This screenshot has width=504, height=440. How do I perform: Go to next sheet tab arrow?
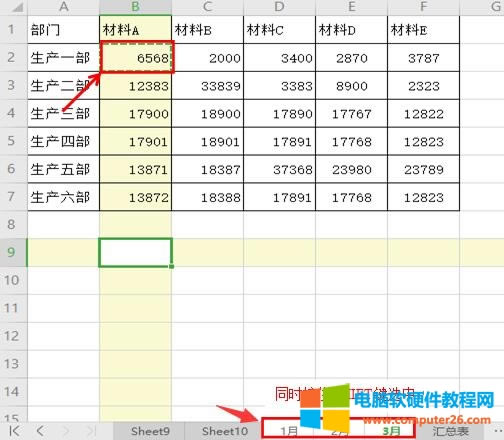66,431
